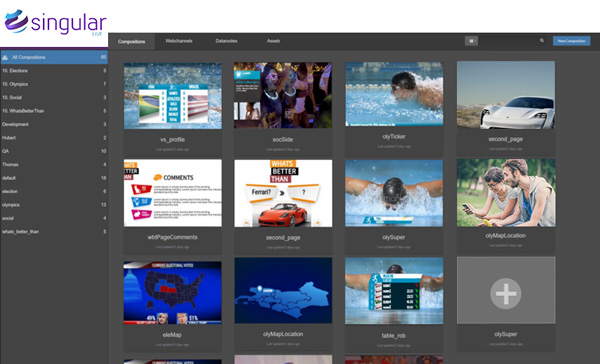Click the New Composition button

coord(571,41)
